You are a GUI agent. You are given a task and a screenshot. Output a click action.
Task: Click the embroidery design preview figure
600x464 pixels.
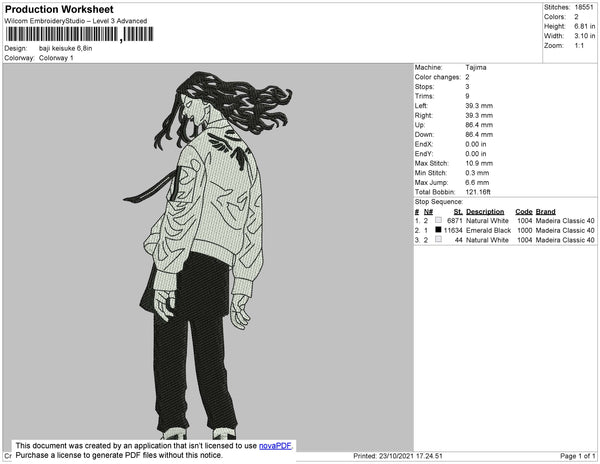coord(207,255)
